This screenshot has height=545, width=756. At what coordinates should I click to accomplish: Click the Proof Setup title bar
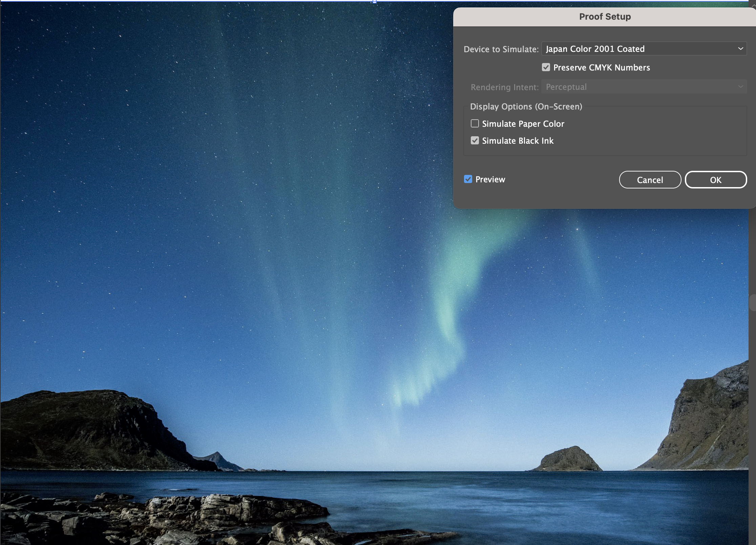click(x=605, y=17)
